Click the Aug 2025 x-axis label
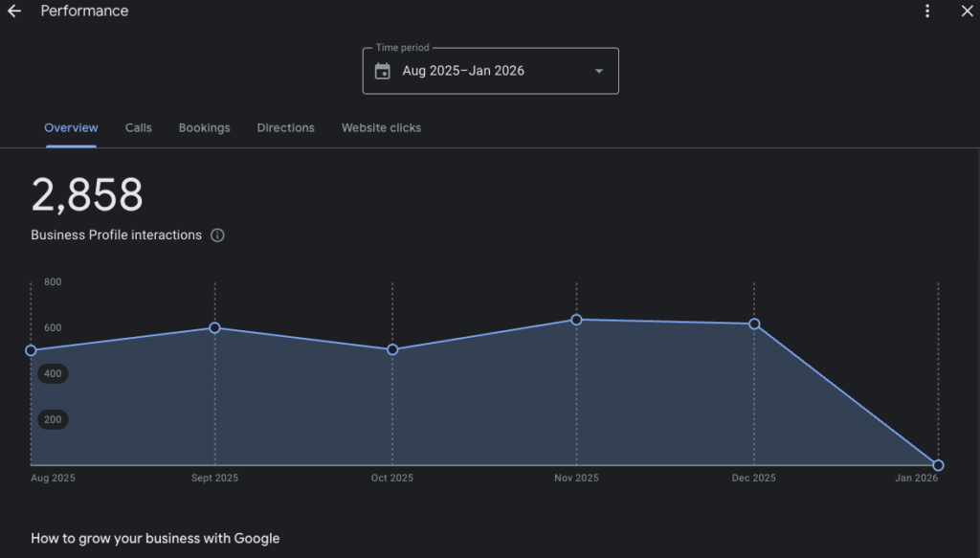 click(54, 478)
